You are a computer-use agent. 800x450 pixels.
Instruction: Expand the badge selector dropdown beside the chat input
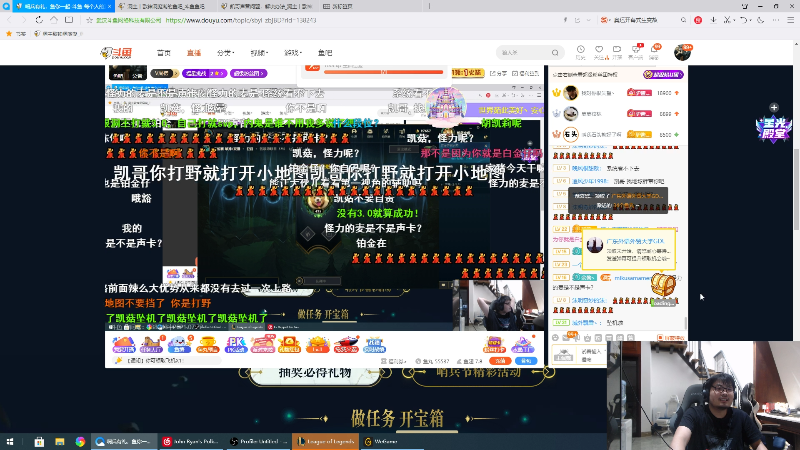coord(563,355)
